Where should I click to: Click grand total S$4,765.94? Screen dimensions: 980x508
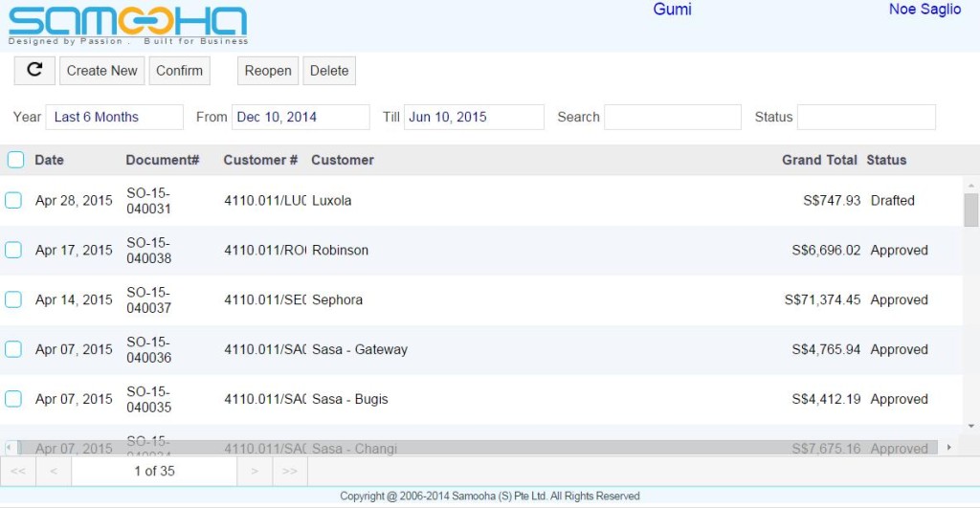(826, 349)
